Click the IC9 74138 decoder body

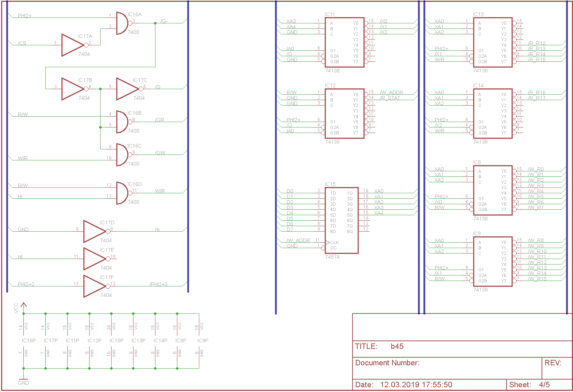pos(493,262)
